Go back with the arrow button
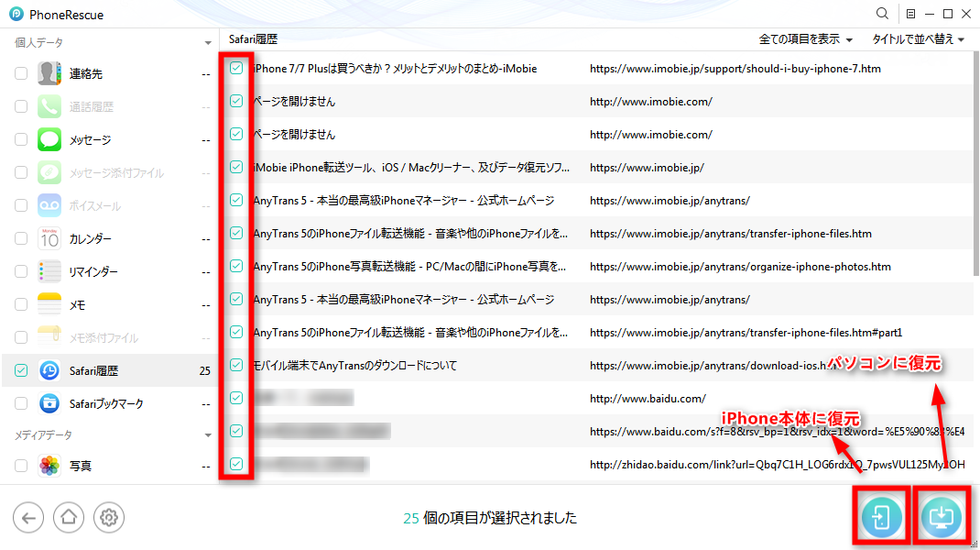 click(28, 518)
